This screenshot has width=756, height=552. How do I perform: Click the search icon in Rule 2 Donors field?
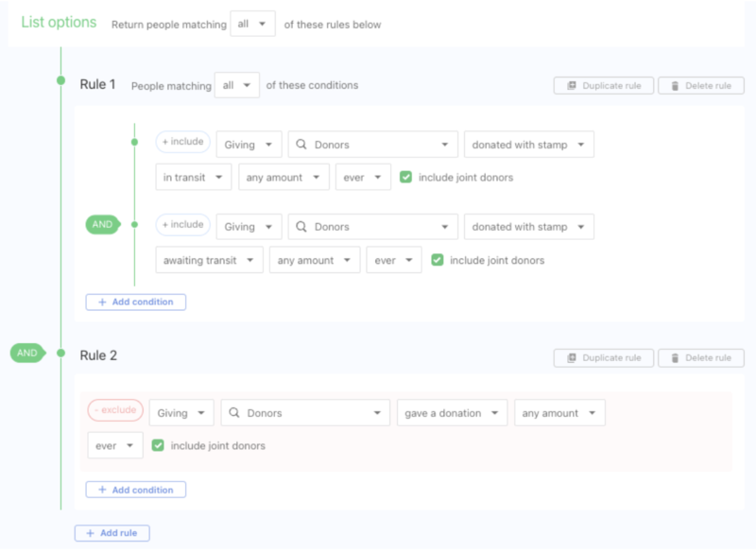(x=234, y=413)
